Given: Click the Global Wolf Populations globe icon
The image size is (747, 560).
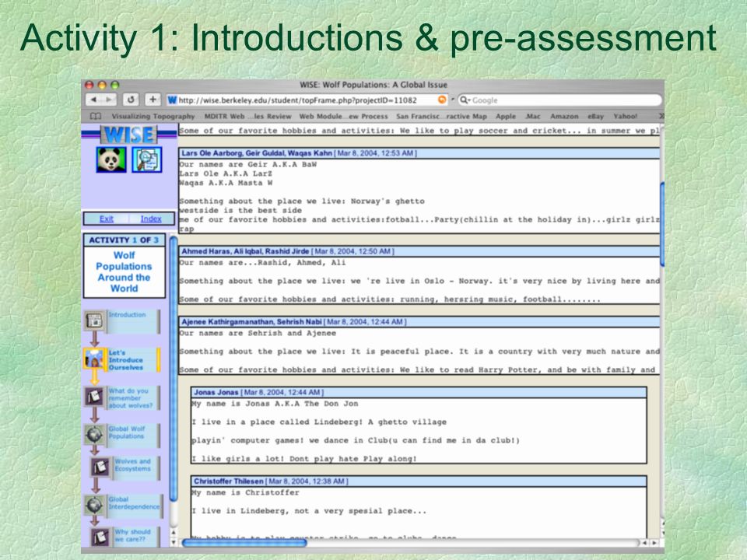Looking at the screenshot, I should [94, 434].
